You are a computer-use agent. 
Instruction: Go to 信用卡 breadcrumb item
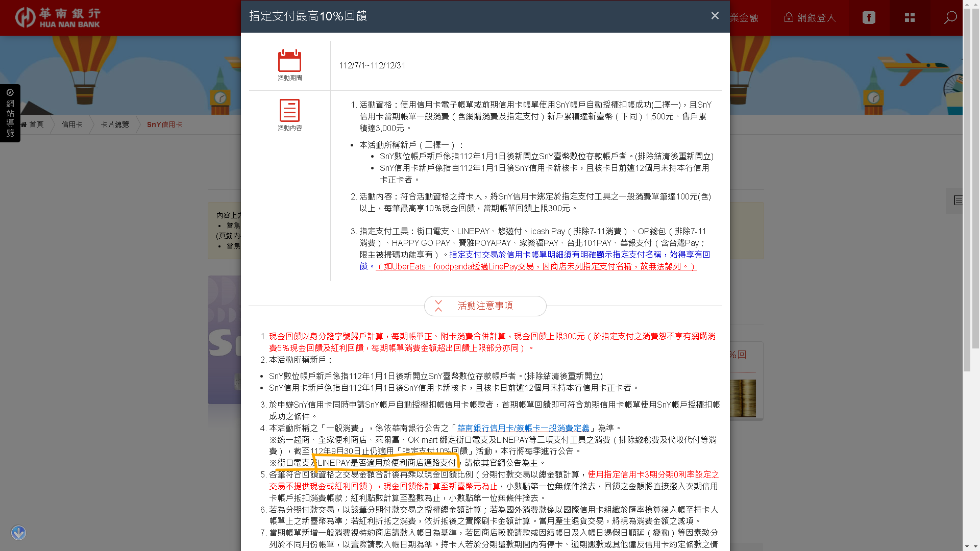tap(72, 124)
